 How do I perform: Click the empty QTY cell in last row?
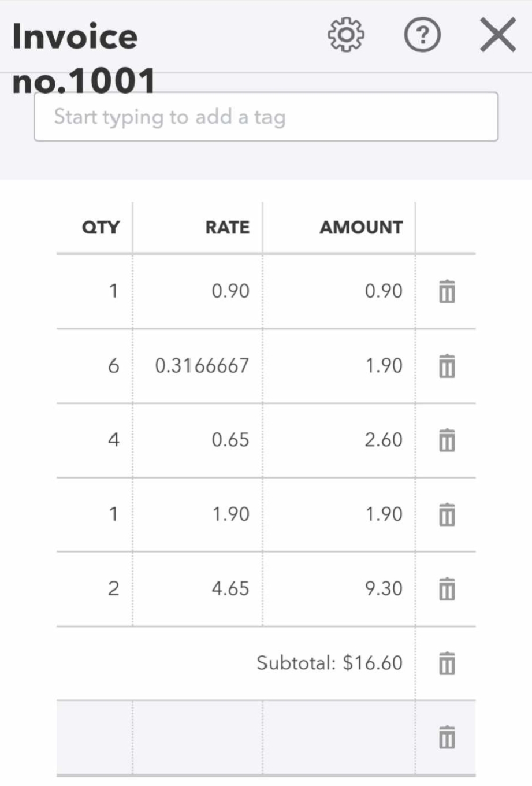tap(95, 737)
